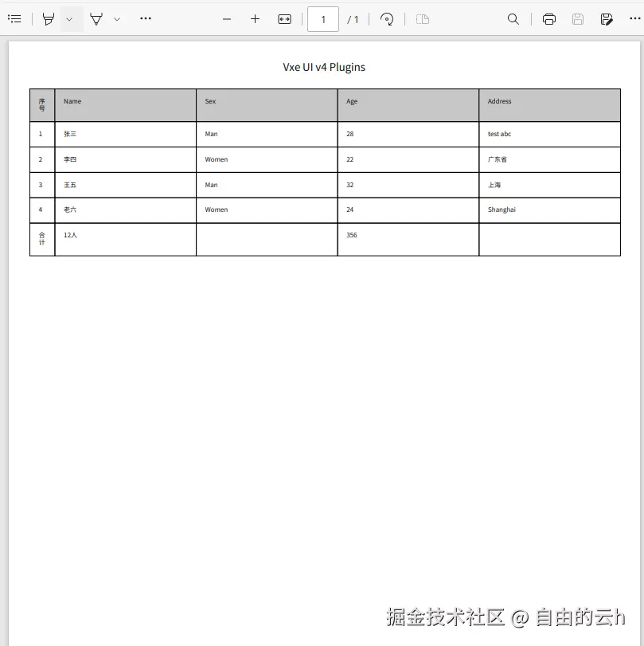Viewport: 644px width, 646px height.
Task: Open the rightmost settings menu
Action: tap(634, 18)
